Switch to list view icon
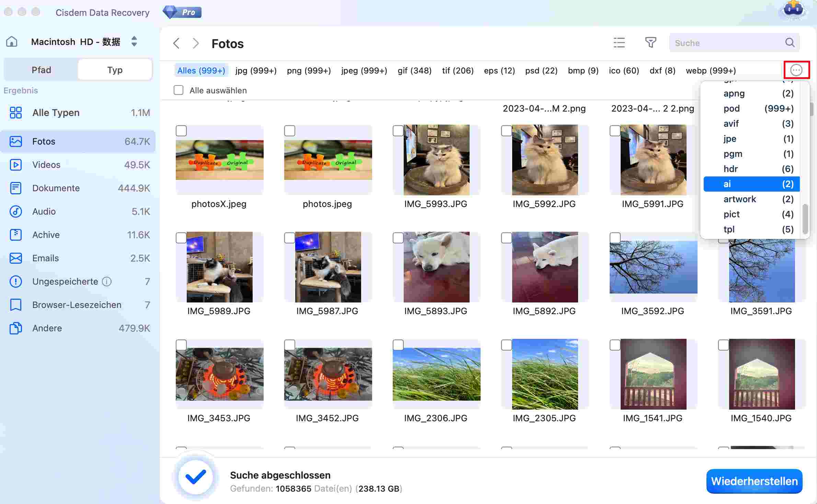Image resolution: width=817 pixels, height=504 pixels. [619, 43]
